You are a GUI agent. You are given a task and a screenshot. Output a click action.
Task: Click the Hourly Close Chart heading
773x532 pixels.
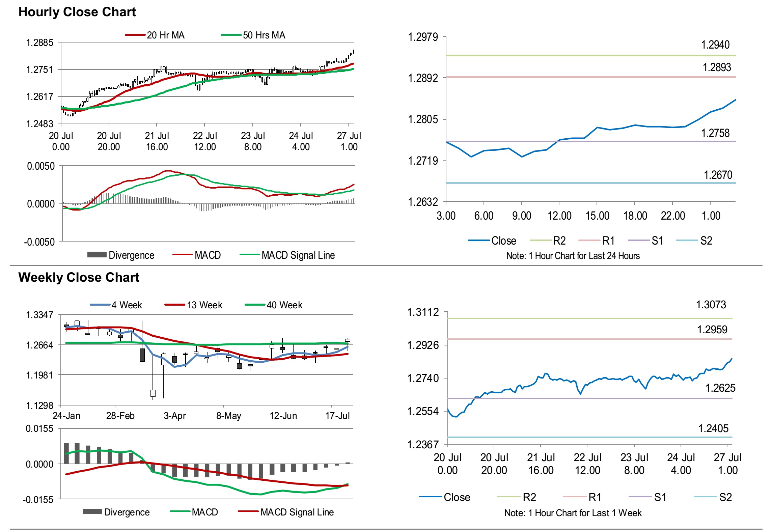77,12
